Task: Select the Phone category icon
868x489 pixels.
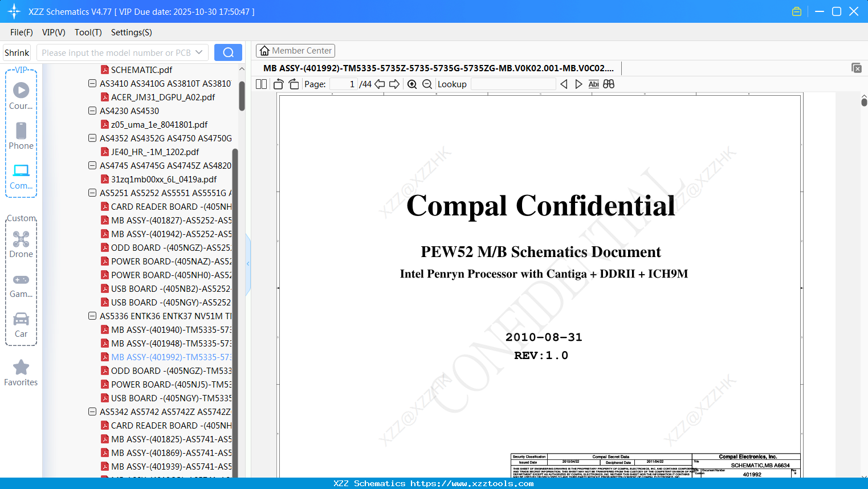Action: click(x=21, y=136)
